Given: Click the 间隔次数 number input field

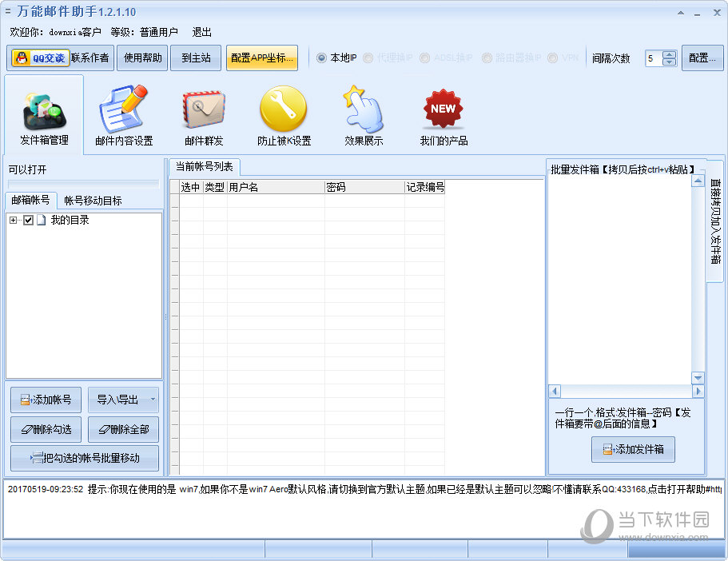Looking at the screenshot, I should pyautogui.click(x=654, y=58).
